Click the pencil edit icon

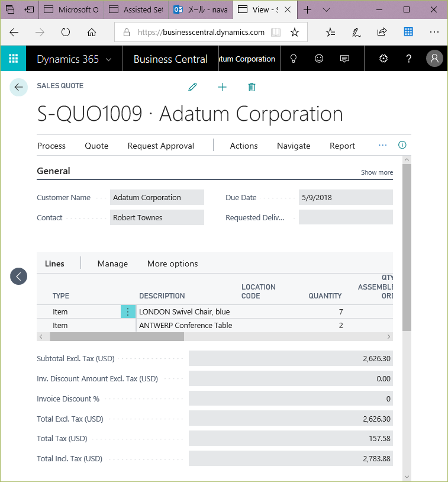(192, 87)
